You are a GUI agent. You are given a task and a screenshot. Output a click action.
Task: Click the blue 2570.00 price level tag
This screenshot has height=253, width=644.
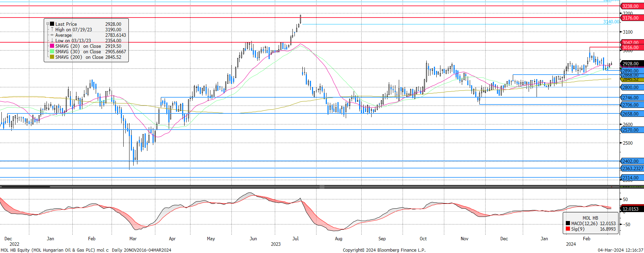(x=632, y=130)
